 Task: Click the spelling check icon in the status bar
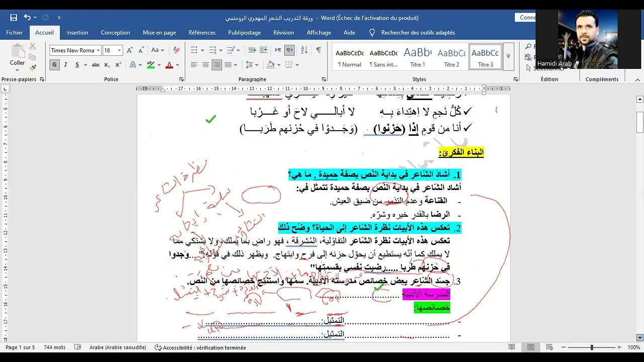coord(78,347)
